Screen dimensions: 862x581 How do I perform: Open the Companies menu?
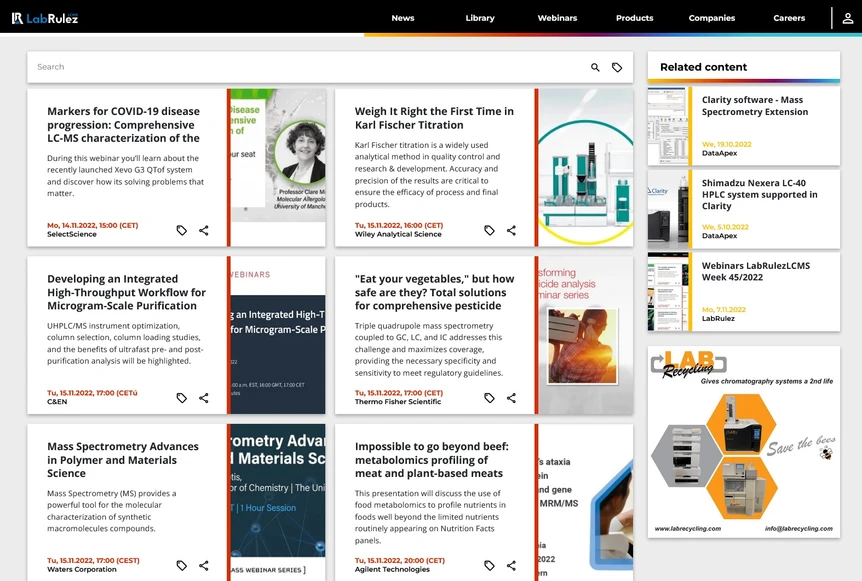712,18
